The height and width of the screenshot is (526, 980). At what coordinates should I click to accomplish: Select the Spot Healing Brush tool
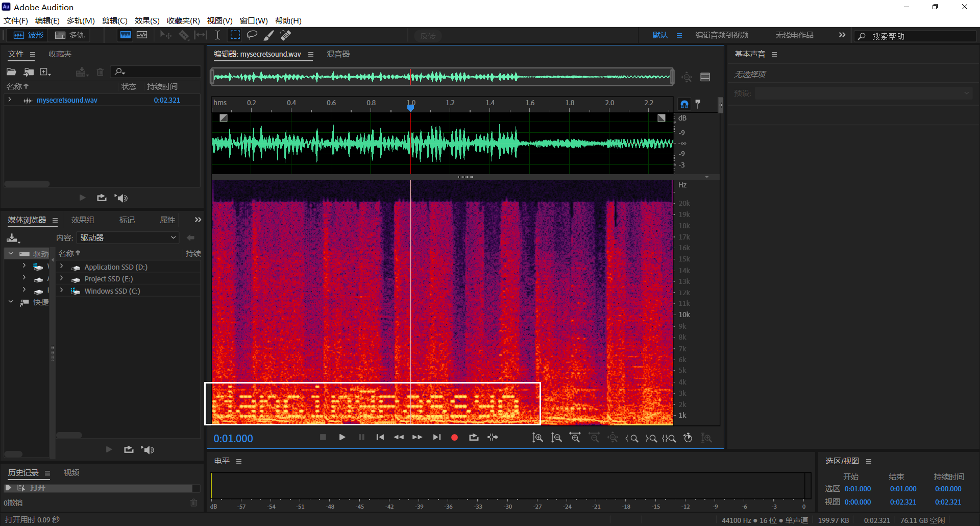point(285,35)
